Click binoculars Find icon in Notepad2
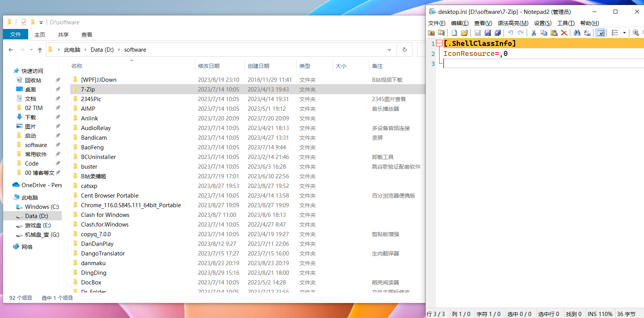 577,33
